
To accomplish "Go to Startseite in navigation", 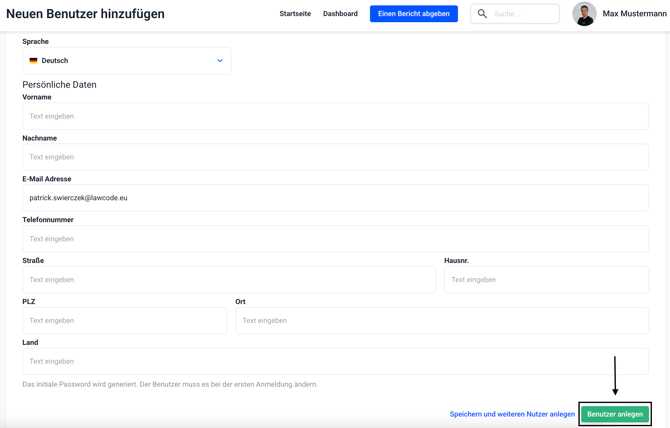I will point(295,14).
